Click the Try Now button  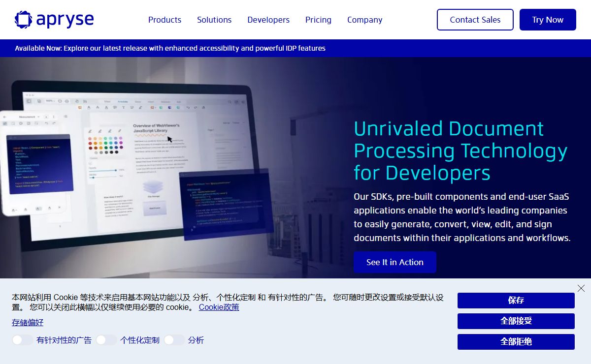pyautogui.click(x=548, y=20)
